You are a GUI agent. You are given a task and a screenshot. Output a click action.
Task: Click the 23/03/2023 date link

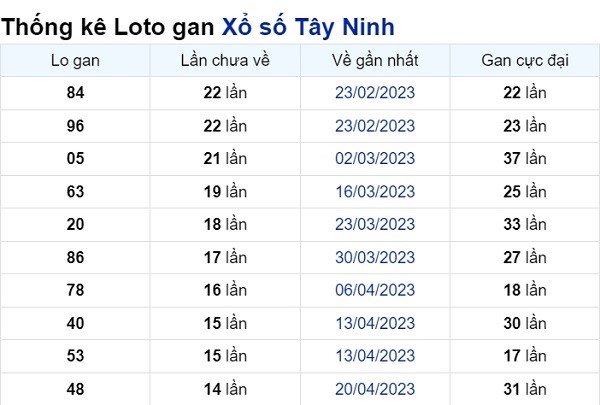pos(375,224)
